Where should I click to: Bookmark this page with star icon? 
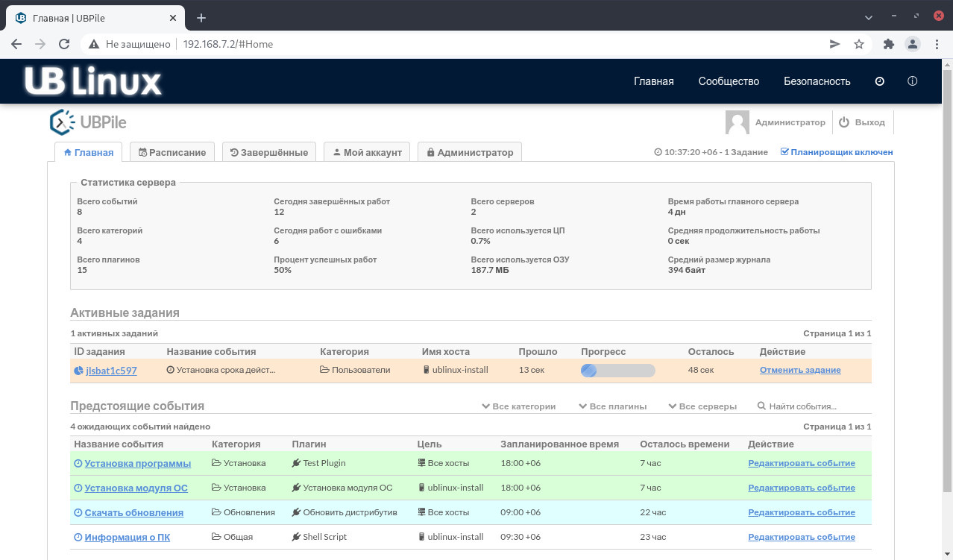click(x=859, y=44)
